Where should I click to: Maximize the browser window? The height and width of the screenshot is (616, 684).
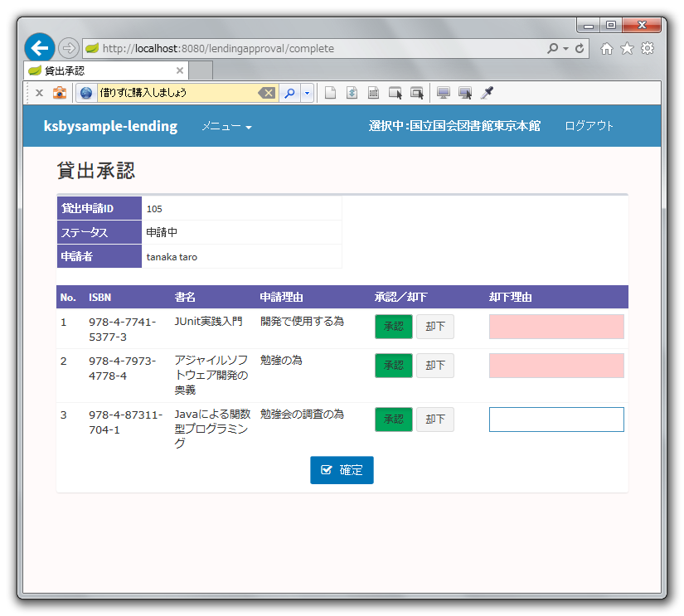(x=611, y=26)
